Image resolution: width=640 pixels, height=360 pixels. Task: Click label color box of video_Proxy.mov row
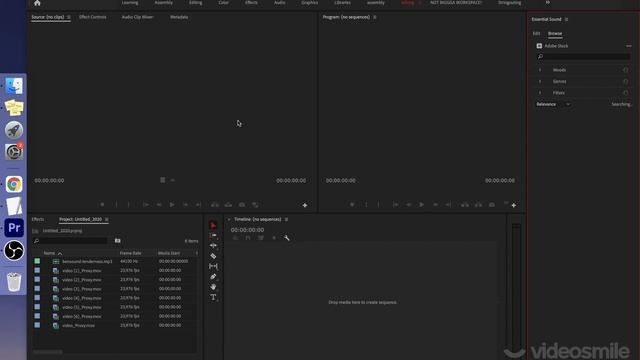[x=37, y=325]
